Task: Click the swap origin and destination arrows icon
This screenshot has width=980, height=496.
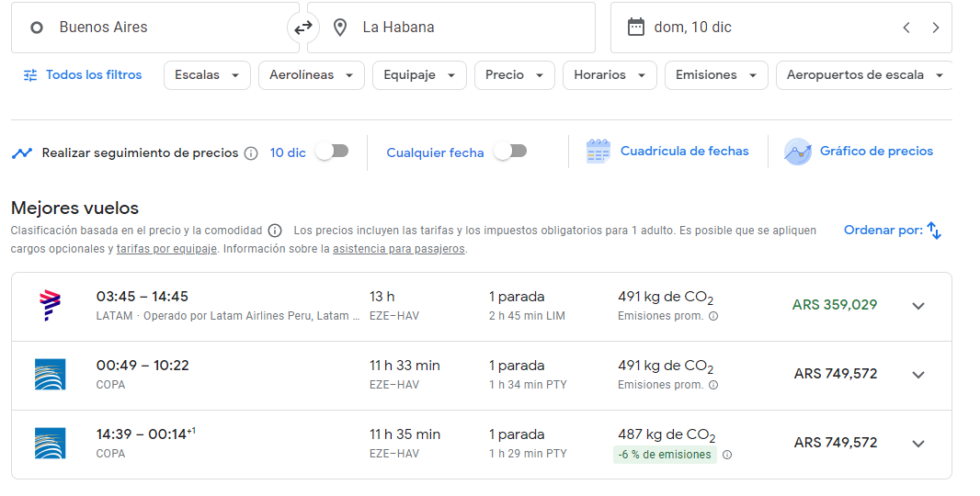Action: 302,28
